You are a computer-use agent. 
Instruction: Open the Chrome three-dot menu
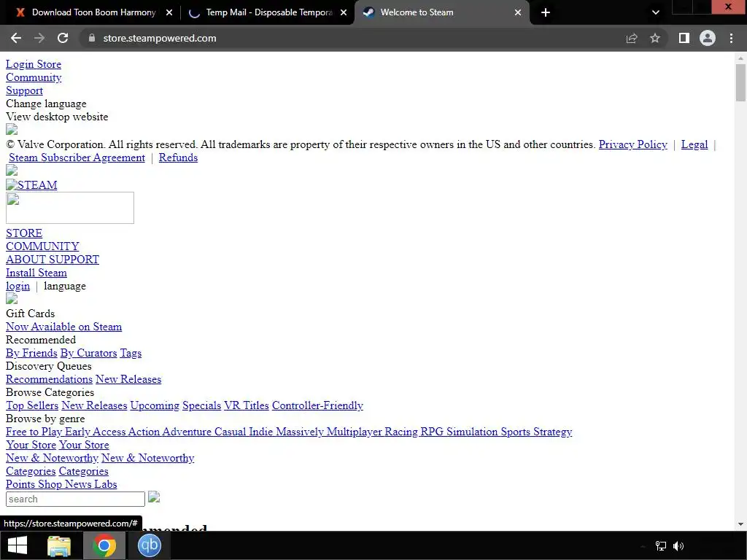tap(731, 38)
